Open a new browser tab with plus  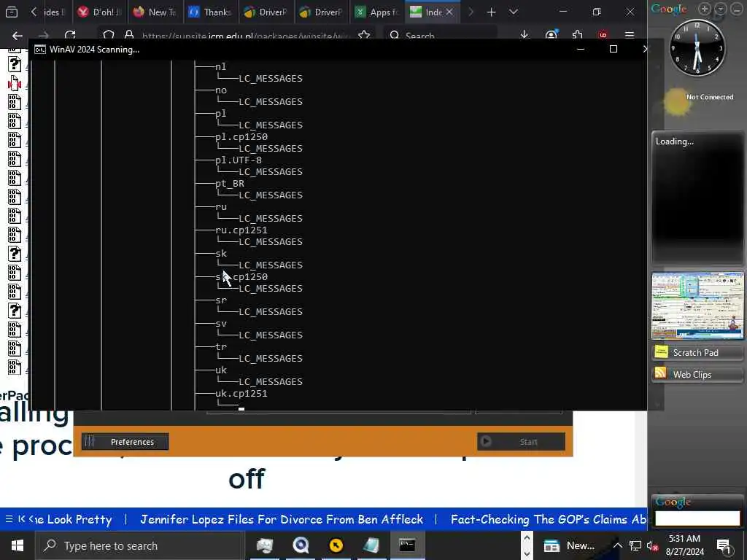pyautogui.click(x=491, y=12)
